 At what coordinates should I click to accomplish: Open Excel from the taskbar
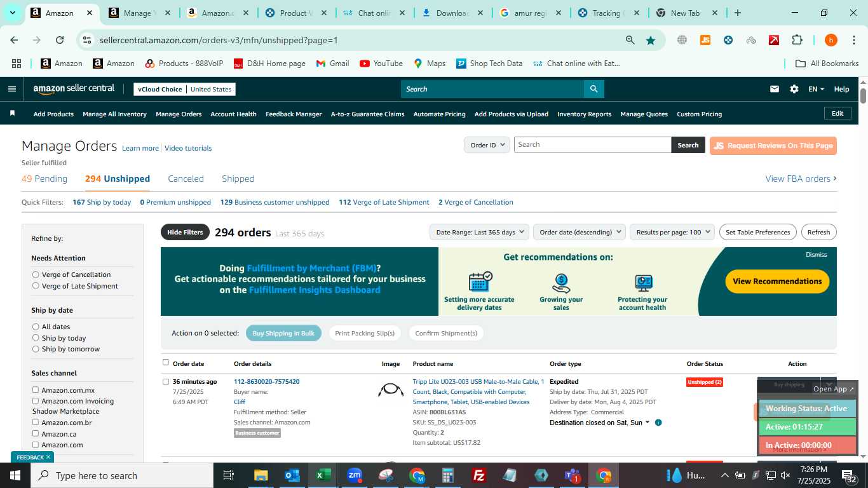coord(323,475)
